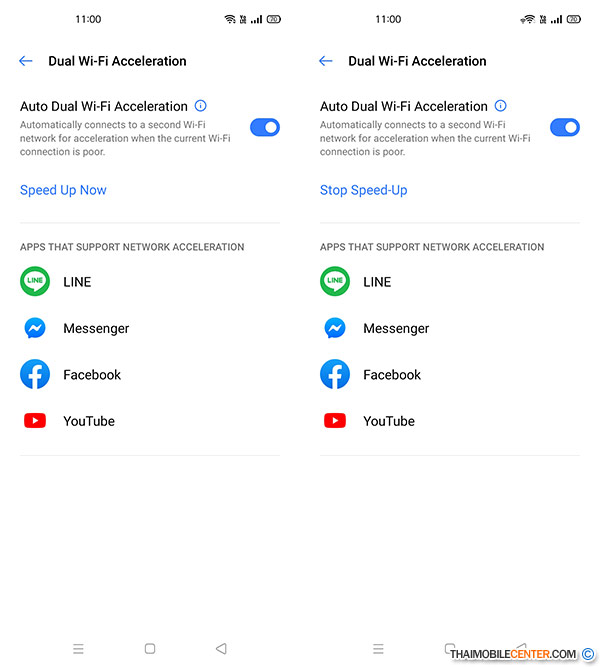Tap the Home square on left navbar
The width and height of the screenshot is (600, 667).
coord(150,649)
